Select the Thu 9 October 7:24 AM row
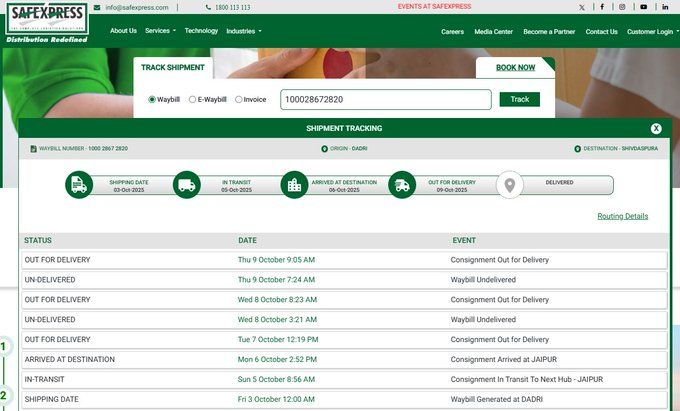Image resolution: width=680 pixels, height=411 pixels. [344, 280]
